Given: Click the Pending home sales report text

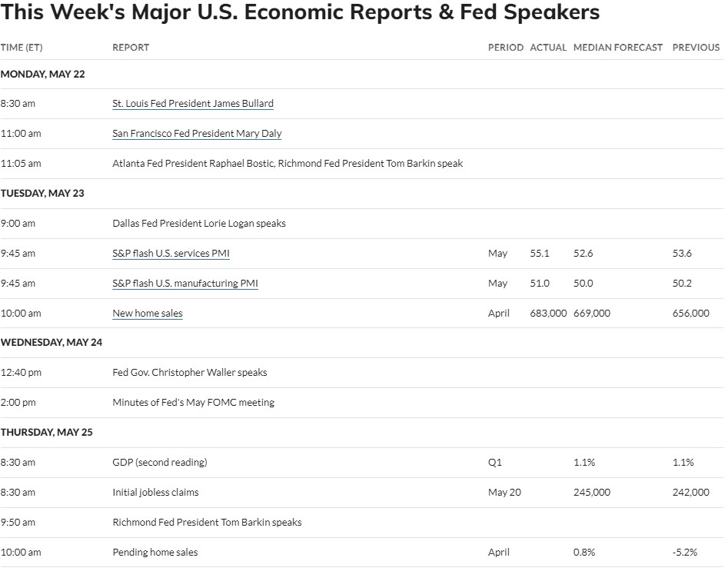Looking at the screenshot, I should (155, 553).
